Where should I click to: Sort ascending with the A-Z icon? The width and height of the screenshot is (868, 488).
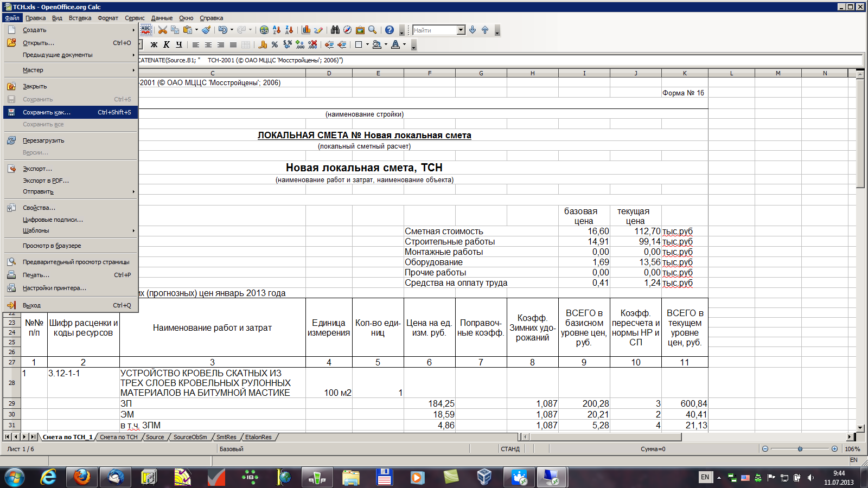277,30
